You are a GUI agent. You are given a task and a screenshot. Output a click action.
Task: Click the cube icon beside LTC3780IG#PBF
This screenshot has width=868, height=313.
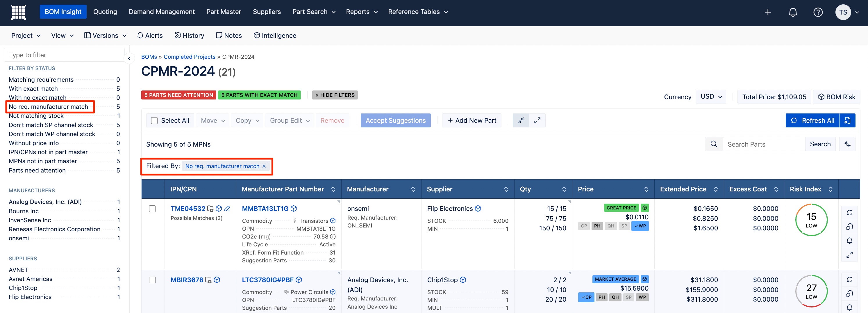299,280
